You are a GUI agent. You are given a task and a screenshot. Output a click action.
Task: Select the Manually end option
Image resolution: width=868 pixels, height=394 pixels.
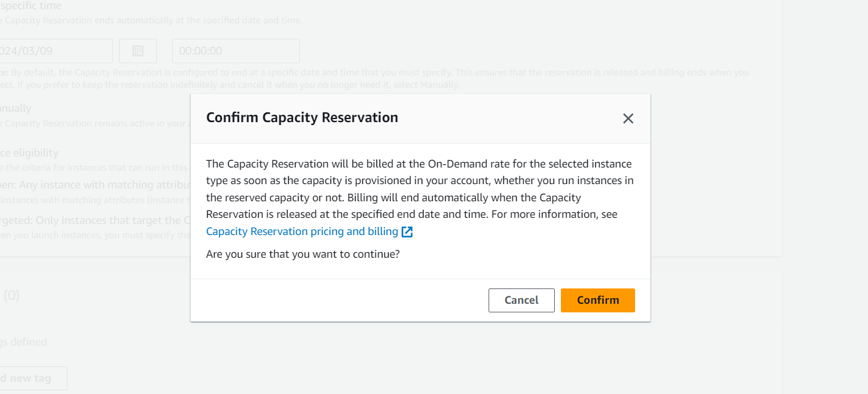16,108
